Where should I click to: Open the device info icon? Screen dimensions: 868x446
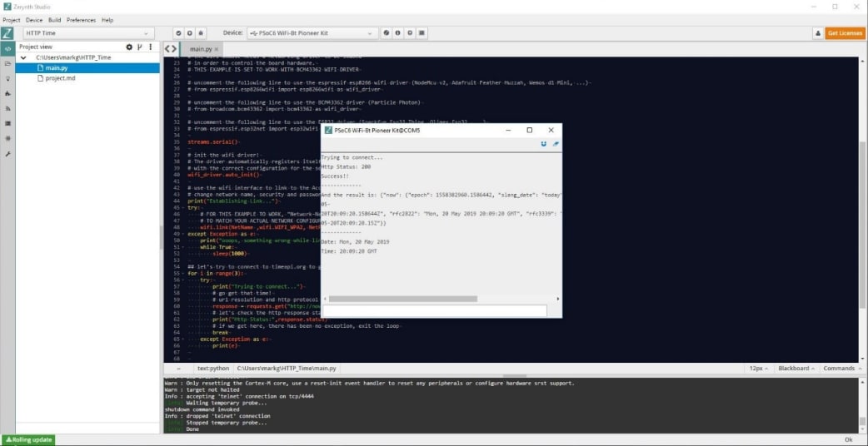[x=398, y=33]
